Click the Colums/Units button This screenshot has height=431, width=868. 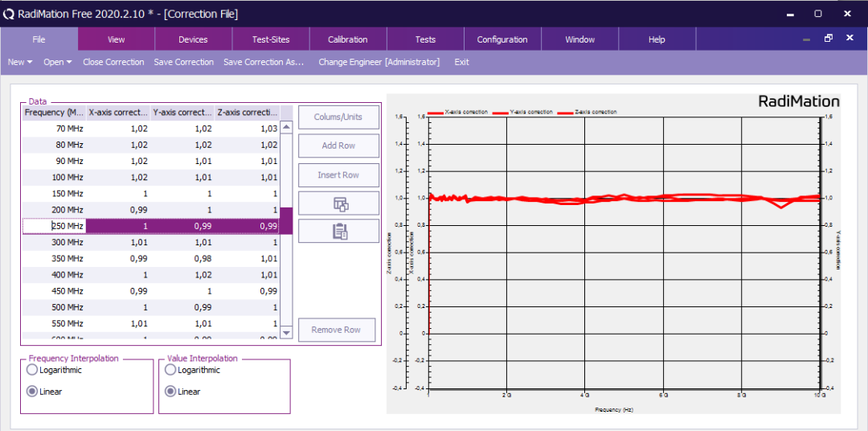(x=339, y=117)
